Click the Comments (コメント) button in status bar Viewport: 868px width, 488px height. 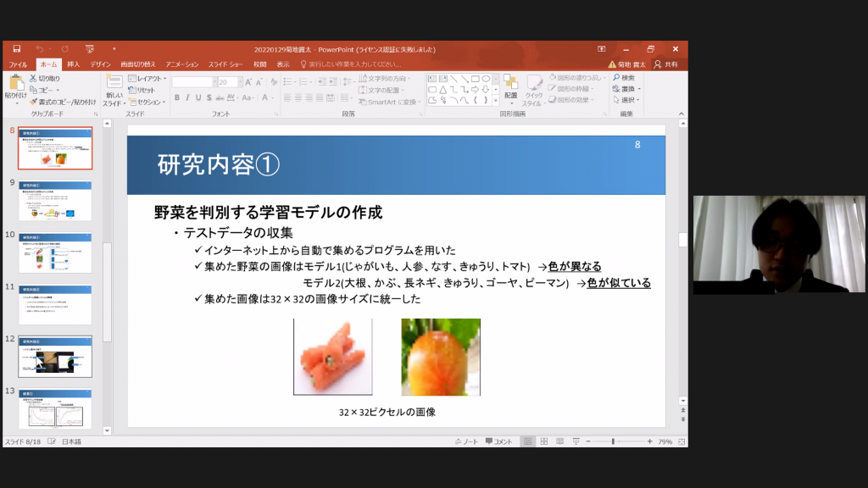pyautogui.click(x=498, y=441)
